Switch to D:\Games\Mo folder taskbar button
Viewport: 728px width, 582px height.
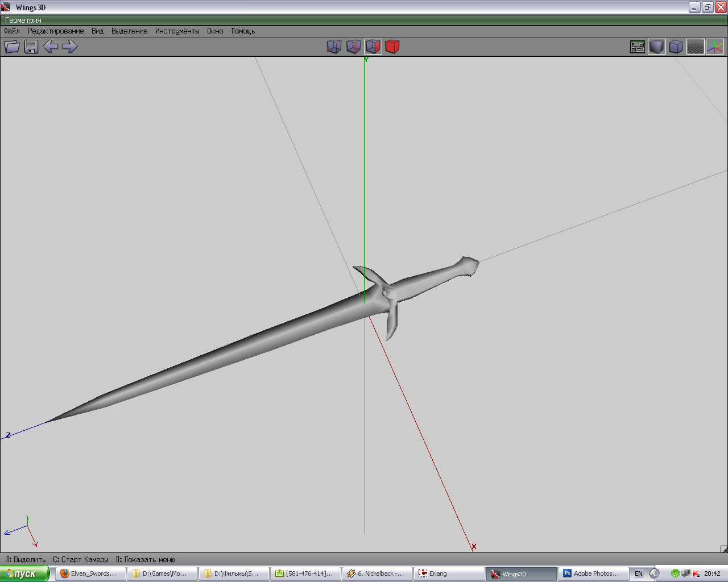(162, 573)
